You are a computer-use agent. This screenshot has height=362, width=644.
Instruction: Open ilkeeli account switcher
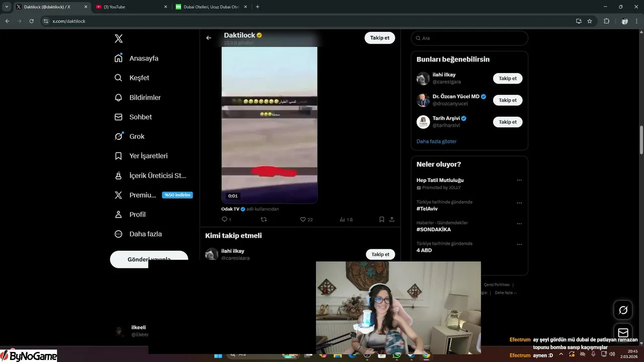tap(131, 331)
